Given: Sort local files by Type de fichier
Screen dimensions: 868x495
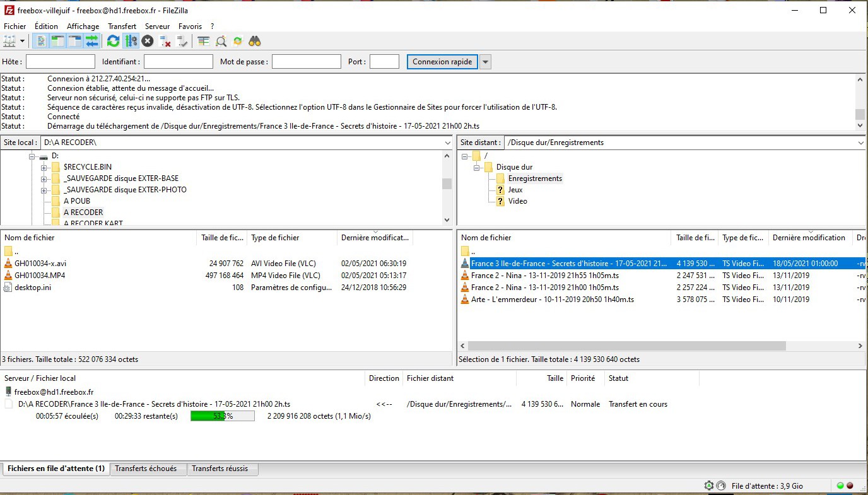Looking at the screenshot, I should 292,238.
